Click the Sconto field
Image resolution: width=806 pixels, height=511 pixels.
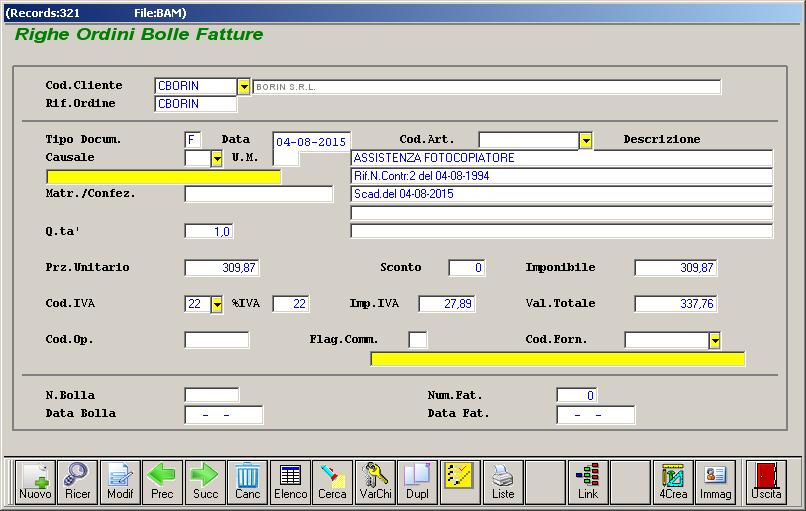(x=467, y=267)
